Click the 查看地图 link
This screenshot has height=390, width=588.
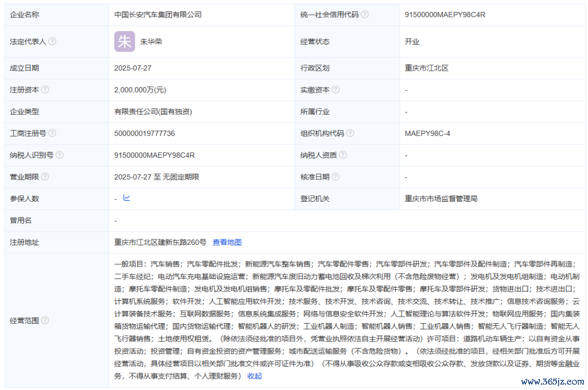pos(227,243)
